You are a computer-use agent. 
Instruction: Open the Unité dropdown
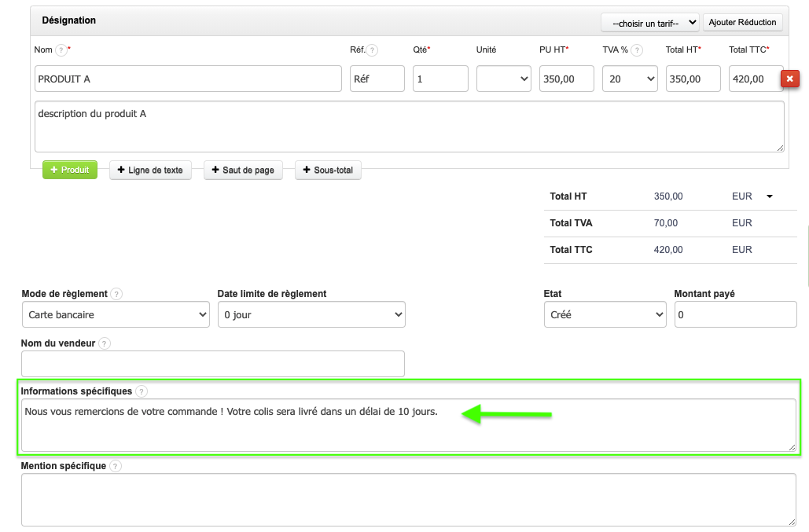503,79
